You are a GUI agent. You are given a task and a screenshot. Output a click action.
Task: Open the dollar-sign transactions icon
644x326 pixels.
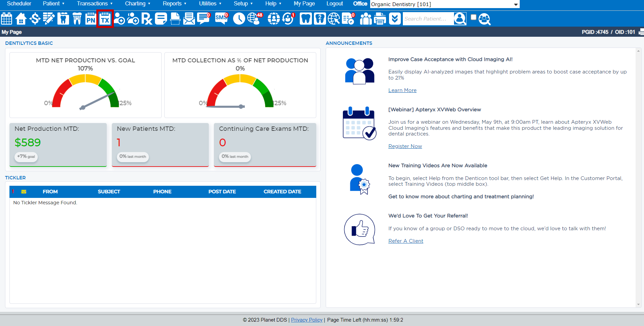tap(35, 19)
